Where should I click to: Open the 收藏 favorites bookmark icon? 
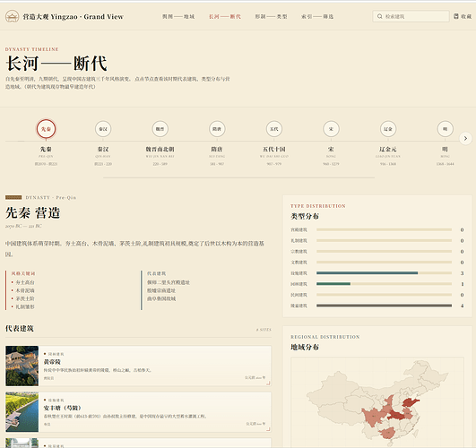coord(456,16)
